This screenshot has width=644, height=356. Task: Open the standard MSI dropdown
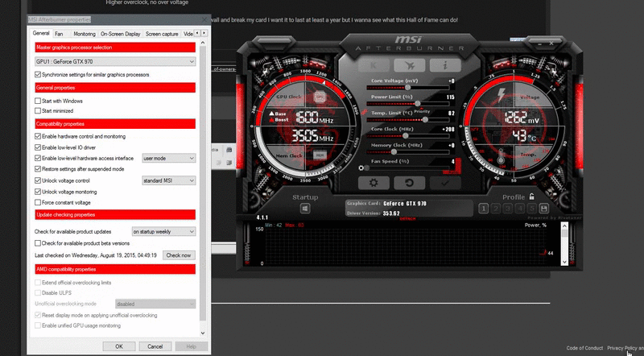169,180
